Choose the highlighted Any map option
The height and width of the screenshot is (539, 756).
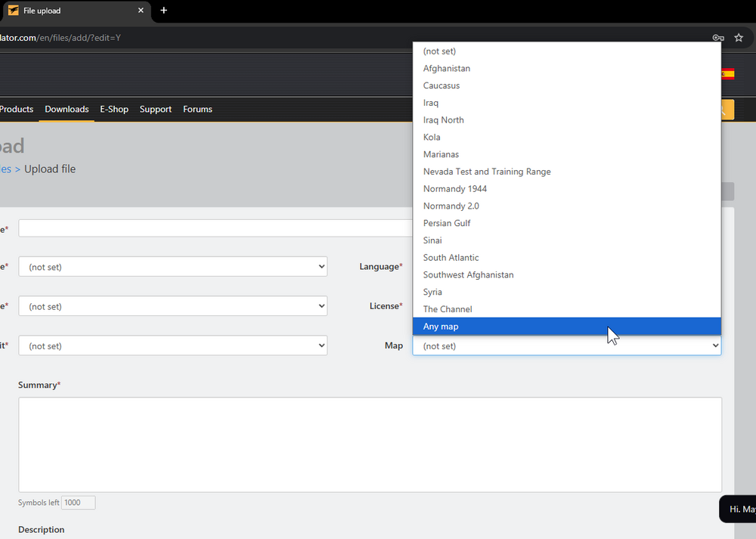coord(567,327)
